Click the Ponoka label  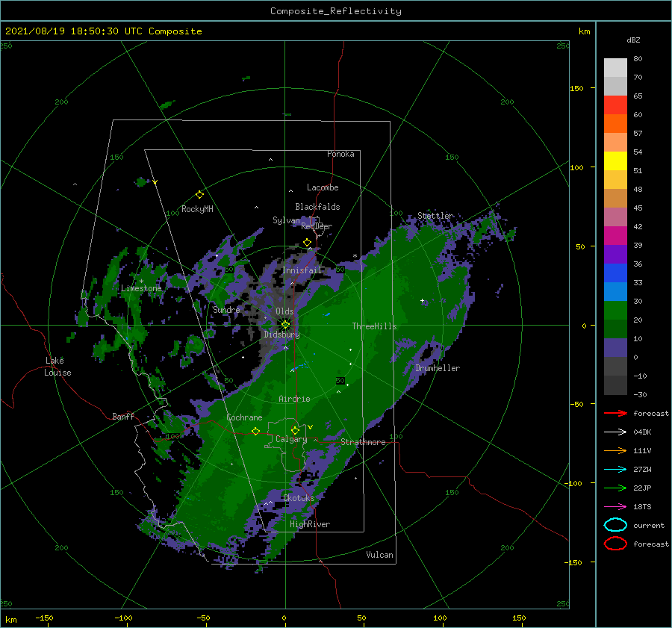[x=340, y=154]
